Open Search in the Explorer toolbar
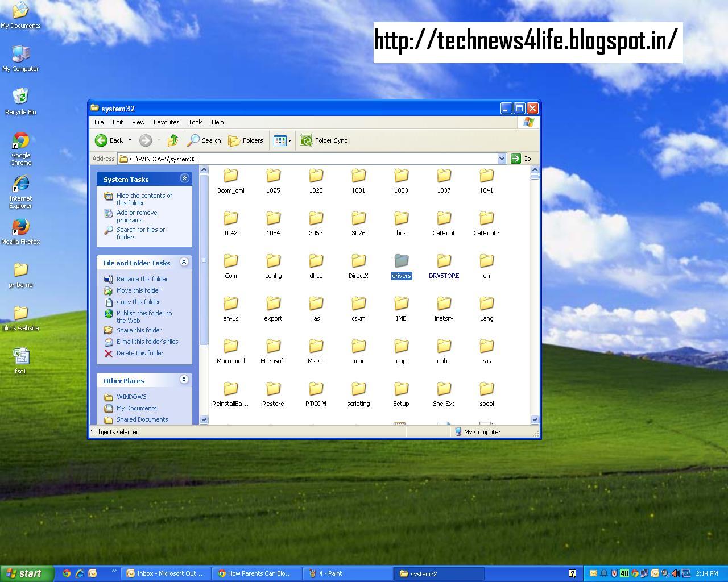728x582 pixels. (x=204, y=140)
